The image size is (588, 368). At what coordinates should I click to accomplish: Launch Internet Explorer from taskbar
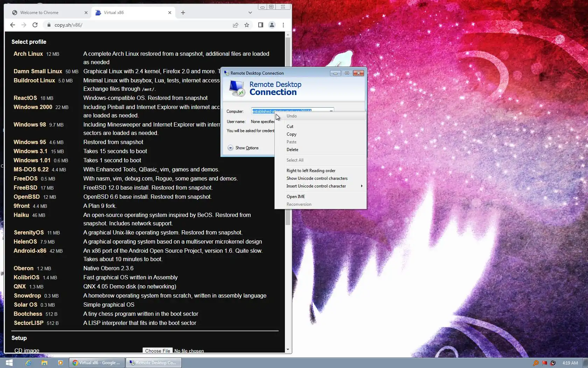point(28,363)
